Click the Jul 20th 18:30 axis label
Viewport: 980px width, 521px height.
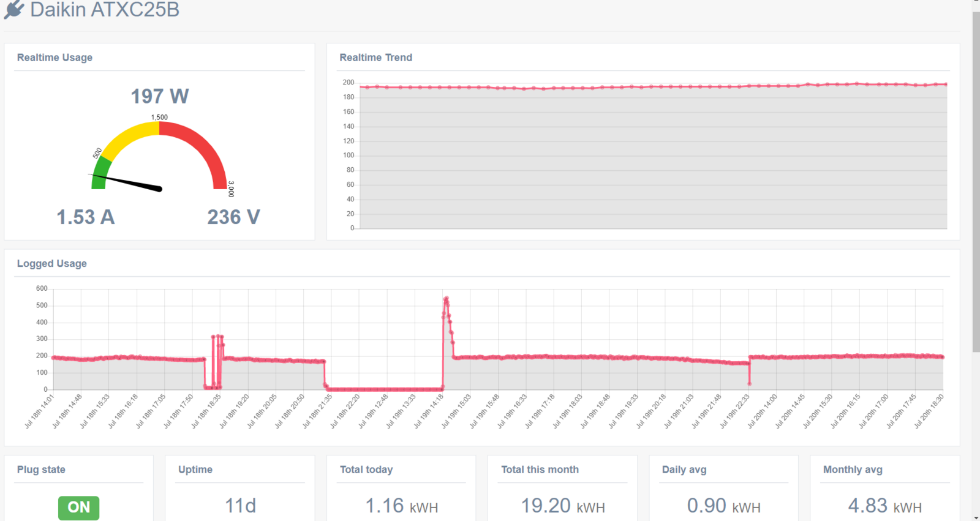pyautogui.click(x=929, y=411)
